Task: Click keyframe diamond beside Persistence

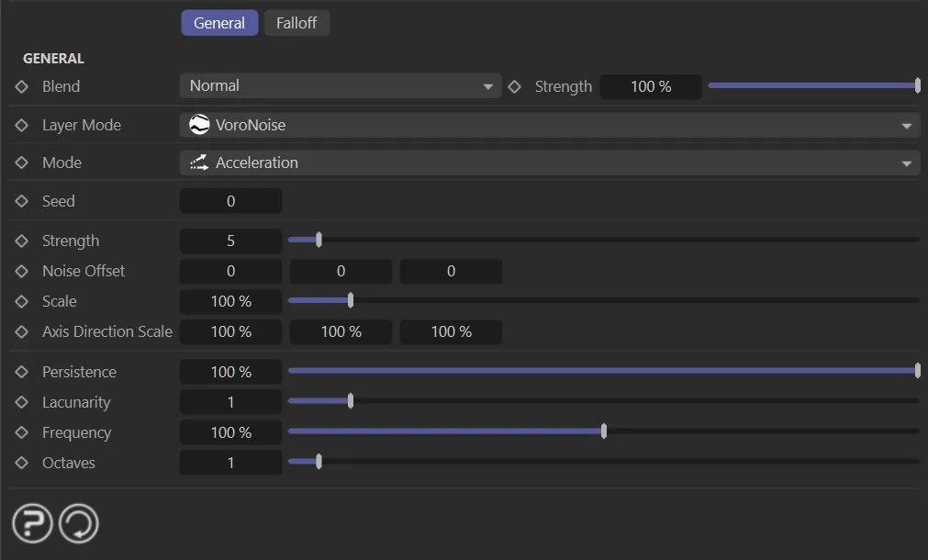Action: [x=22, y=372]
